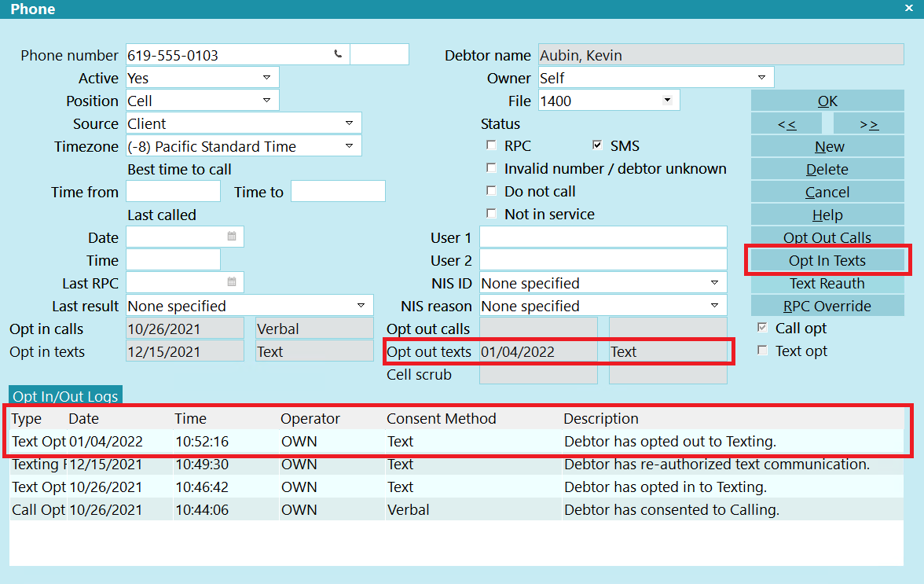Create a New phone record

point(827,146)
